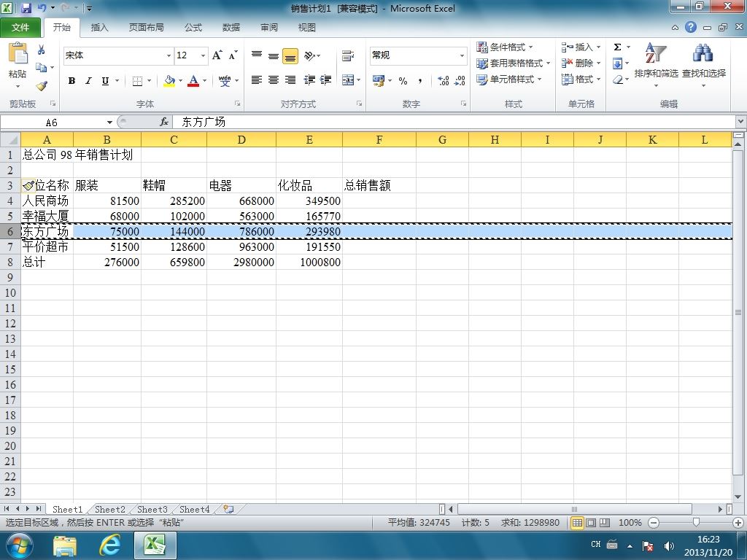The width and height of the screenshot is (747, 560).
Task: Open Sort and Filter (排序和筛选)
Action: click(x=656, y=65)
